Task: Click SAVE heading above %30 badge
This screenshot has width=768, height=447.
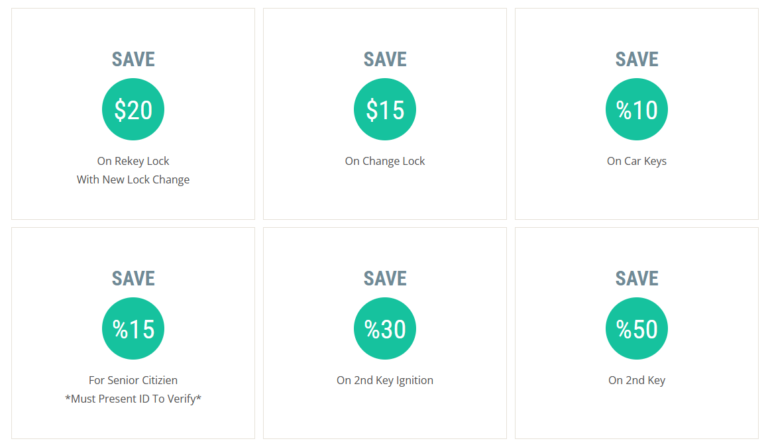Action: [x=385, y=278]
